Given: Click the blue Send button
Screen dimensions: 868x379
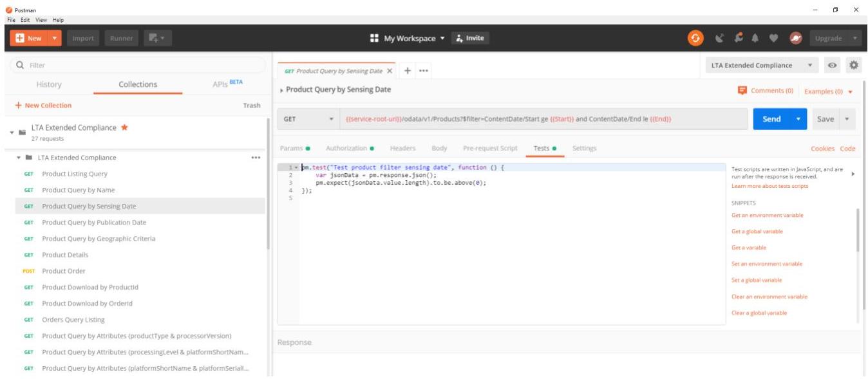Looking at the screenshot, I should pyautogui.click(x=772, y=119).
